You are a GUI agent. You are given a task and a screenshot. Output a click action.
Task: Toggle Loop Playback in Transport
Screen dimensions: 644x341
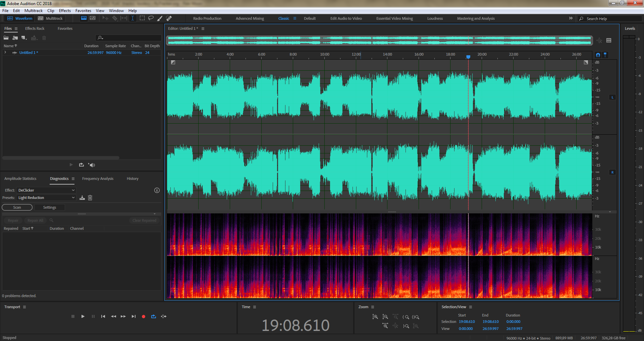pos(154,316)
